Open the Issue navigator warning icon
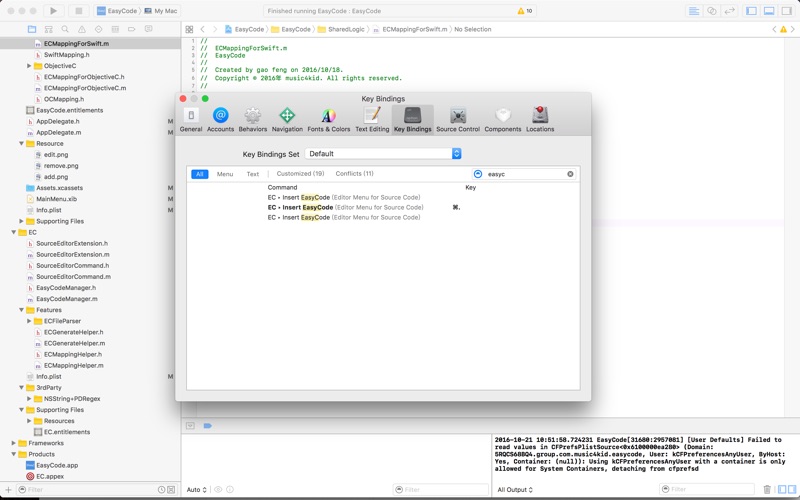The width and height of the screenshot is (800, 500). [x=82, y=29]
